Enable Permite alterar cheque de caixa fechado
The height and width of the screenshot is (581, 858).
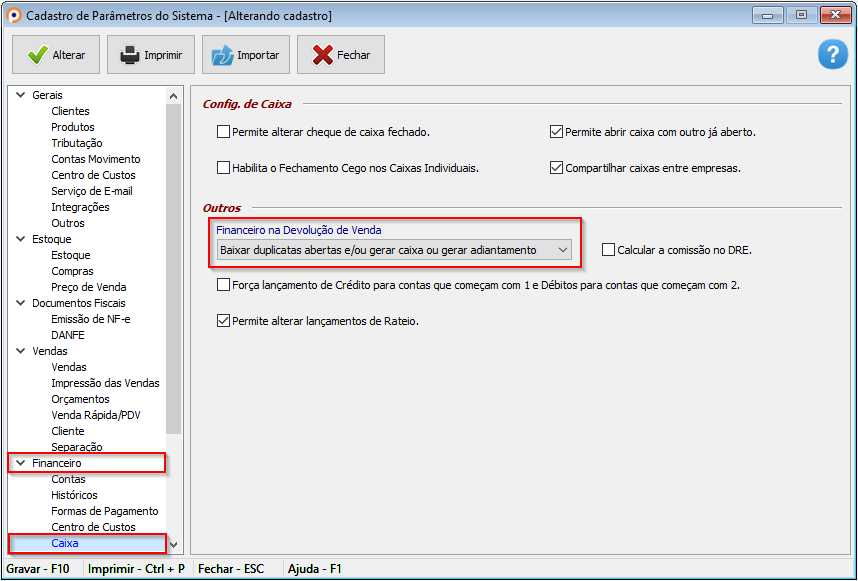224,132
